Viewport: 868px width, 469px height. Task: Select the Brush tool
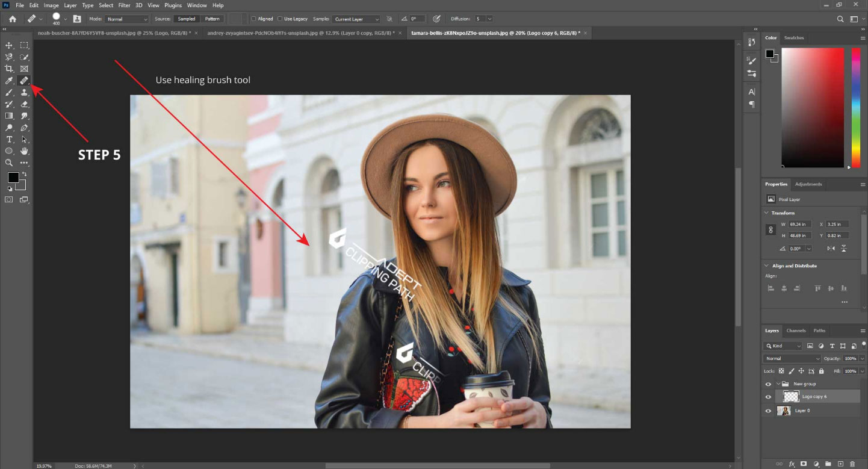[x=9, y=92]
